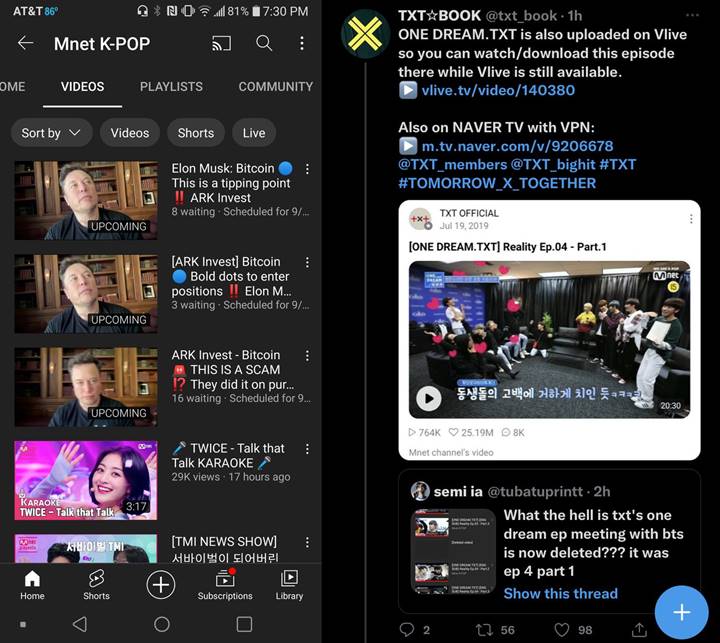Viewport: 720px width, 643px height.
Task: Tap the search magnifier in YouTube
Action: (x=264, y=43)
